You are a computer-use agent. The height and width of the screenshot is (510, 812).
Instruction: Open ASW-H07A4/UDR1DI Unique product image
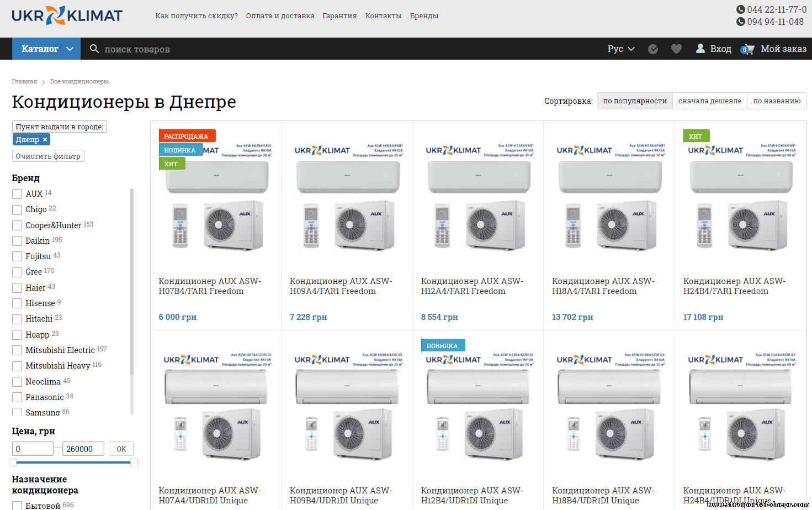click(x=216, y=406)
